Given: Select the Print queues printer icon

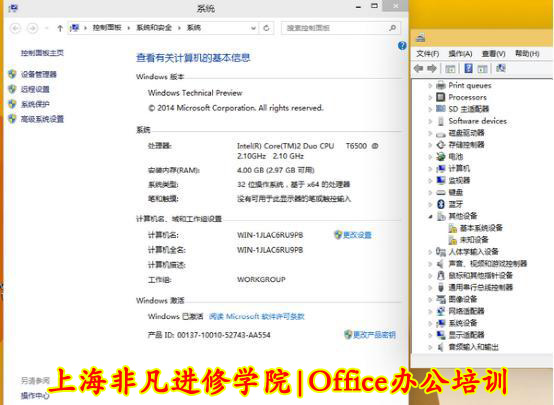Looking at the screenshot, I should [441, 85].
